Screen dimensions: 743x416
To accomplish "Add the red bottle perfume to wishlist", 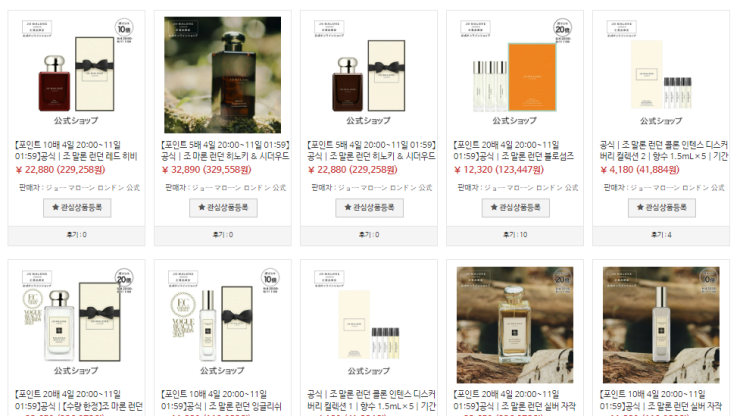I will point(77,208).
